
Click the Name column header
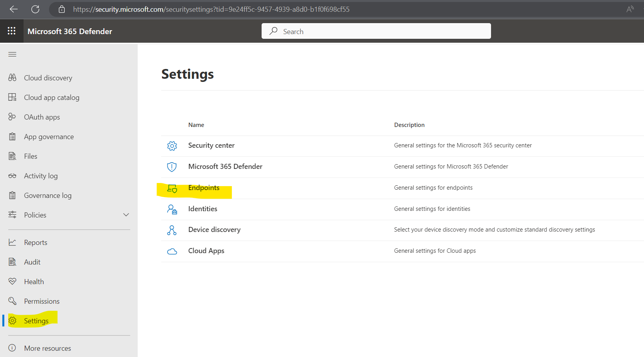point(196,125)
